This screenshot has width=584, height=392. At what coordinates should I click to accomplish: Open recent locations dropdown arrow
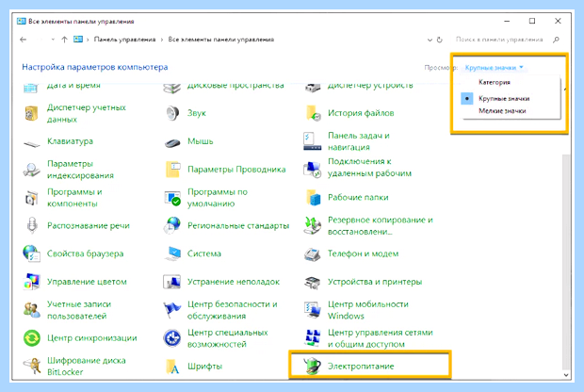click(53, 40)
